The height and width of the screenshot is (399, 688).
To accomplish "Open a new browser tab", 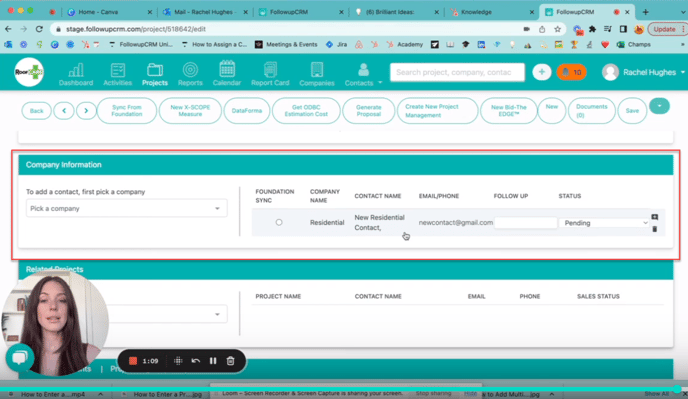I will 645,12.
